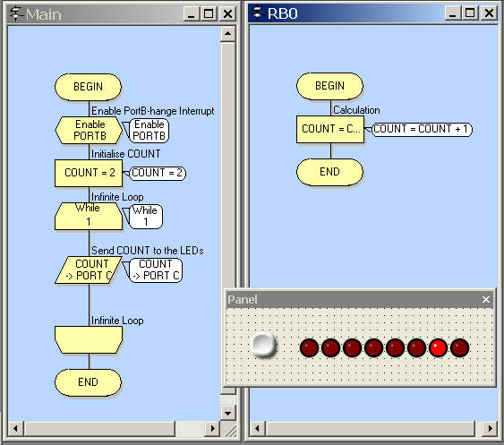
Task: Click the Main vertical scrollbar down arrow
Action: tap(228, 413)
